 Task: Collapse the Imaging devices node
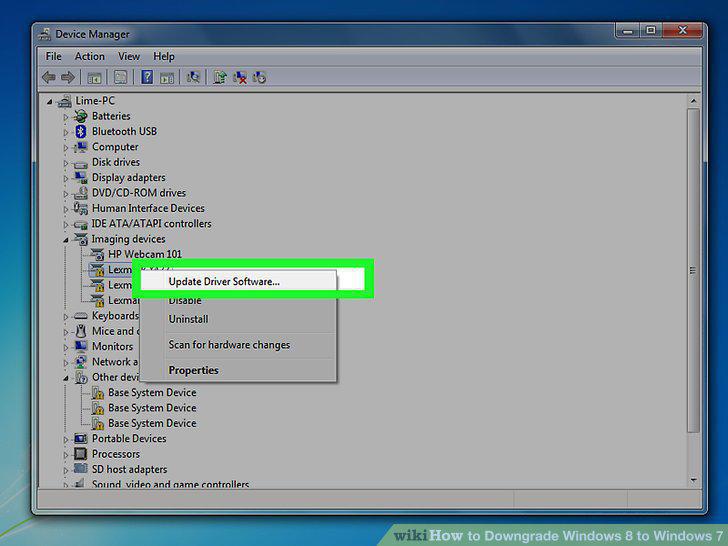point(65,240)
